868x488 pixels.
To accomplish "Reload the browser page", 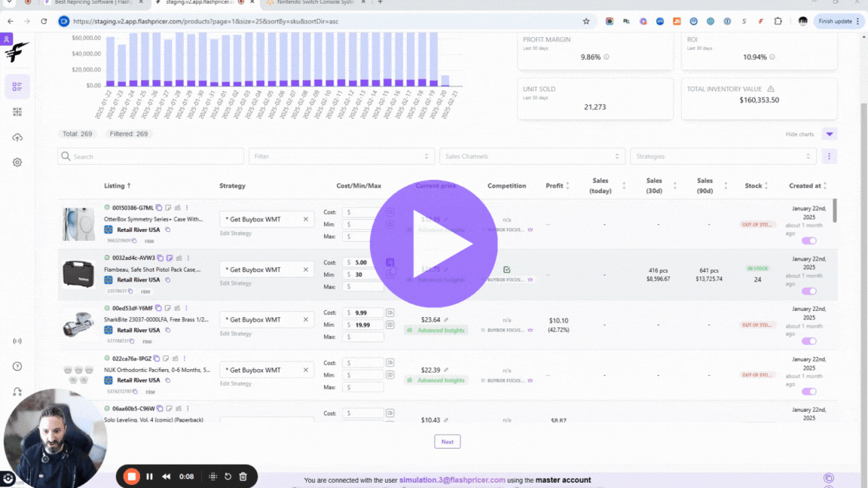I will (44, 21).
